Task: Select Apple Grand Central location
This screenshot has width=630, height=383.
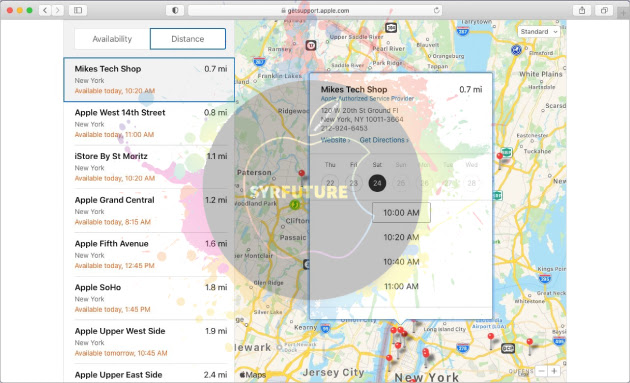Action: click(x=149, y=211)
